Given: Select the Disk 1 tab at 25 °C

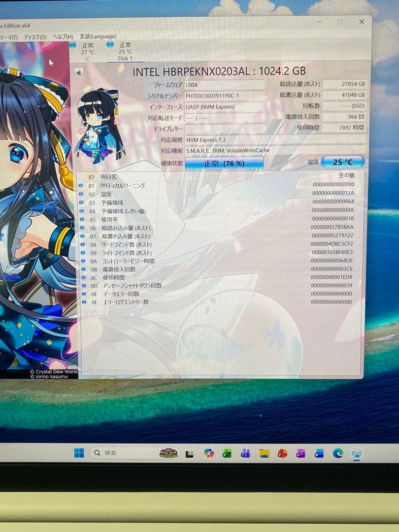Looking at the screenshot, I should [125, 52].
